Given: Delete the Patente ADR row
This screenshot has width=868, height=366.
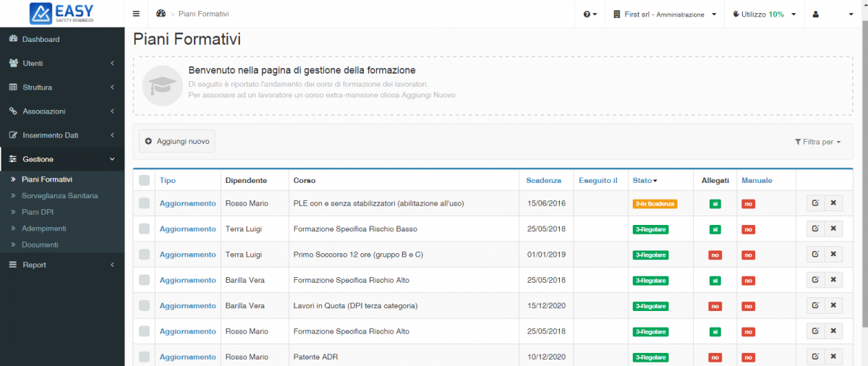Looking at the screenshot, I should click(833, 357).
